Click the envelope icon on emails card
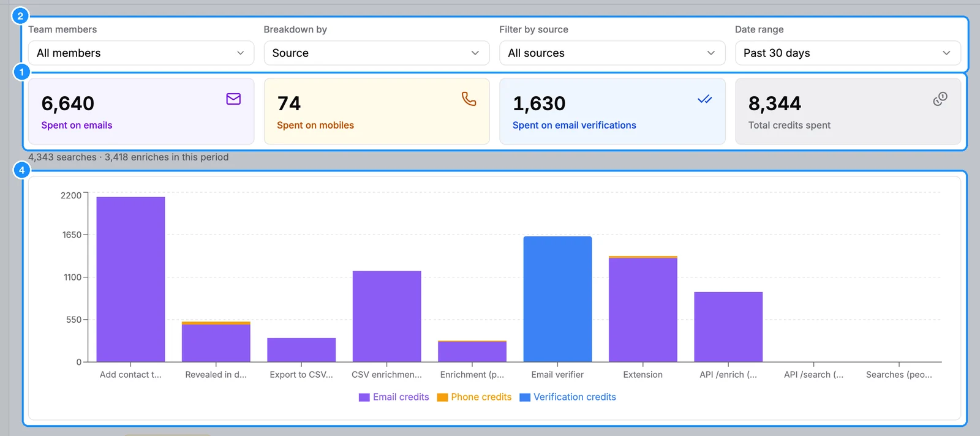 click(233, 99)
